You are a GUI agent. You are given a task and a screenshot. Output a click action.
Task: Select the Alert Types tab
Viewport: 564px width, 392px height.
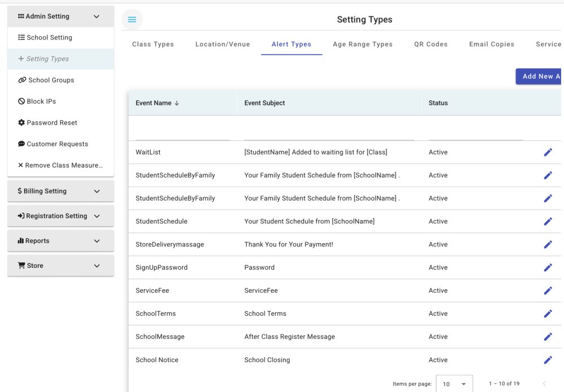click(x=292, y=44)
